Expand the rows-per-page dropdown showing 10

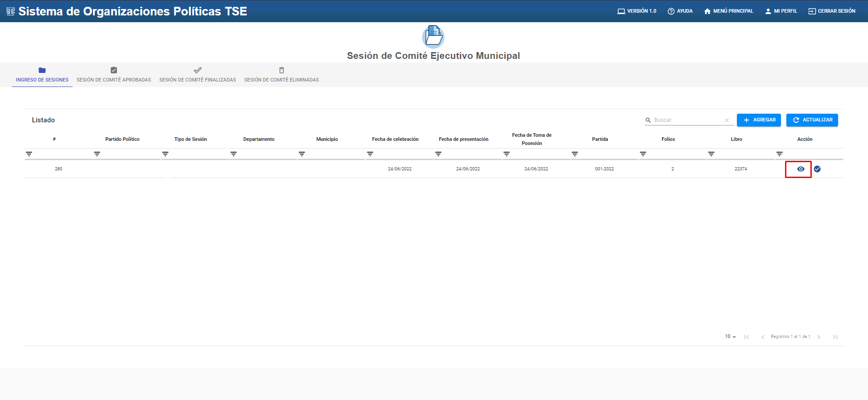[x=730, y=337]
